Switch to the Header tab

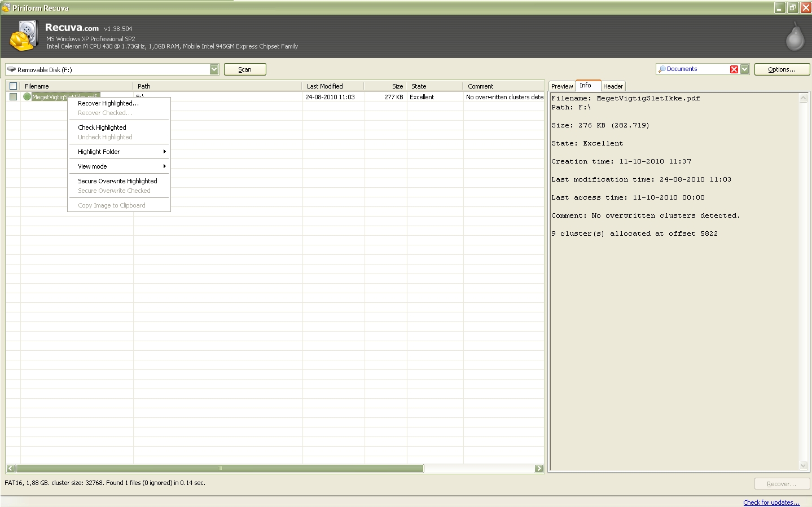[x=613, y=86]
